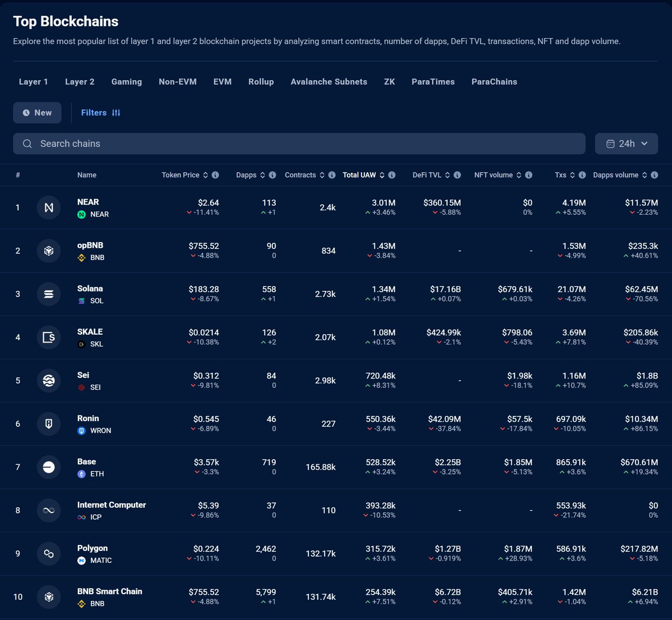Sort by Dapps volume column arrows
The height and width of the screenshot is (620, 672).
(645, 175)
